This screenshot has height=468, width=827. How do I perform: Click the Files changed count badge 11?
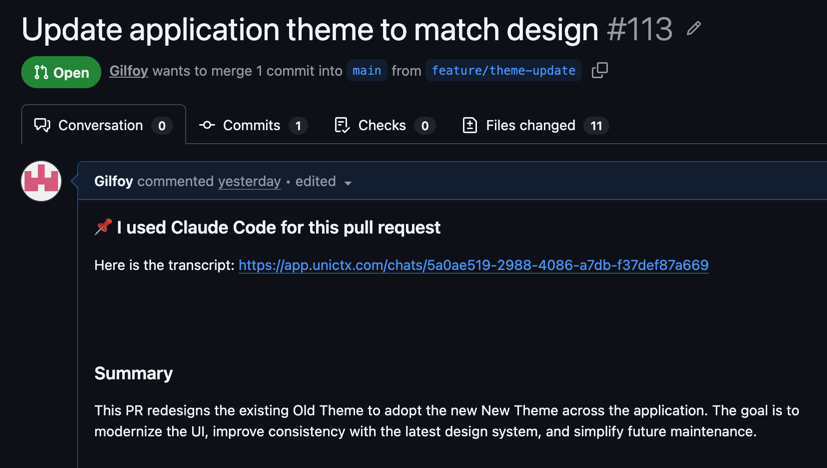tap(596, 126)
